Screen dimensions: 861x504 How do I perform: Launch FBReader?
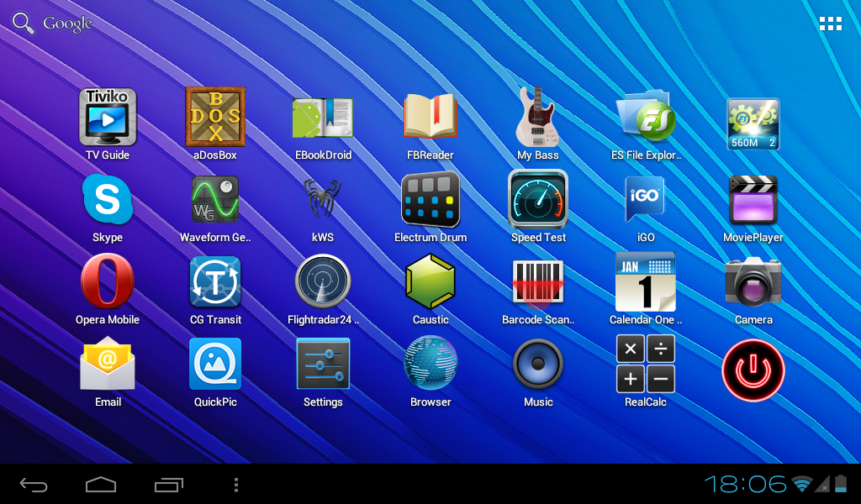tap(430, 116)
